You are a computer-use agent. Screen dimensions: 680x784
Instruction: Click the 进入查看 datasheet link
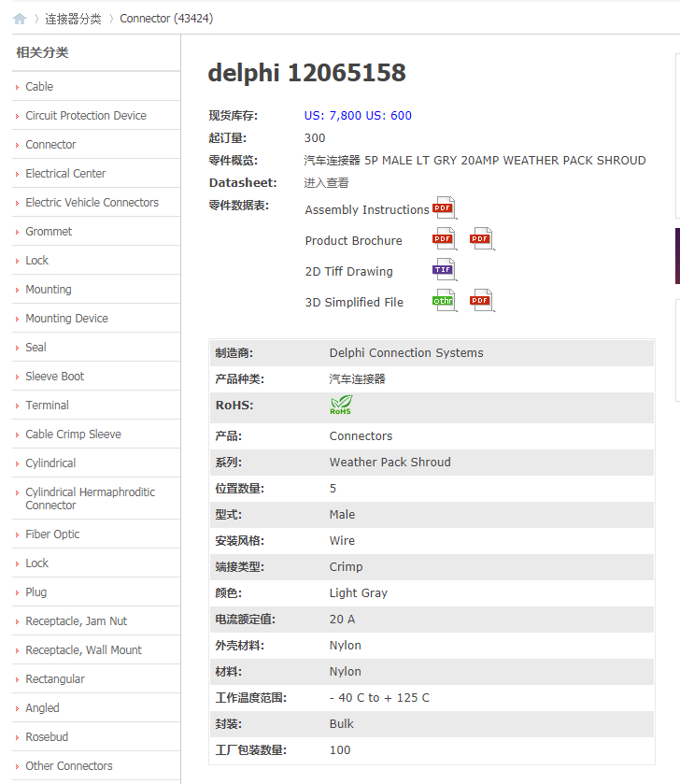[326, 183]
